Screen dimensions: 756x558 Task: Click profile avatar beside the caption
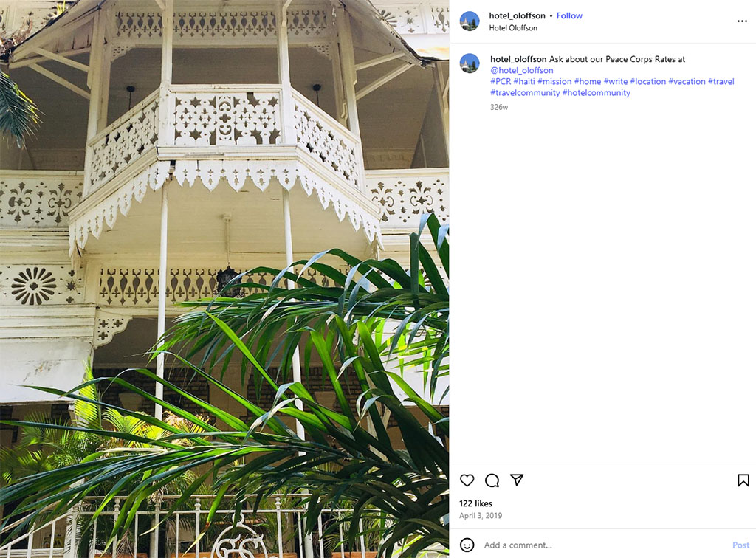470,63
